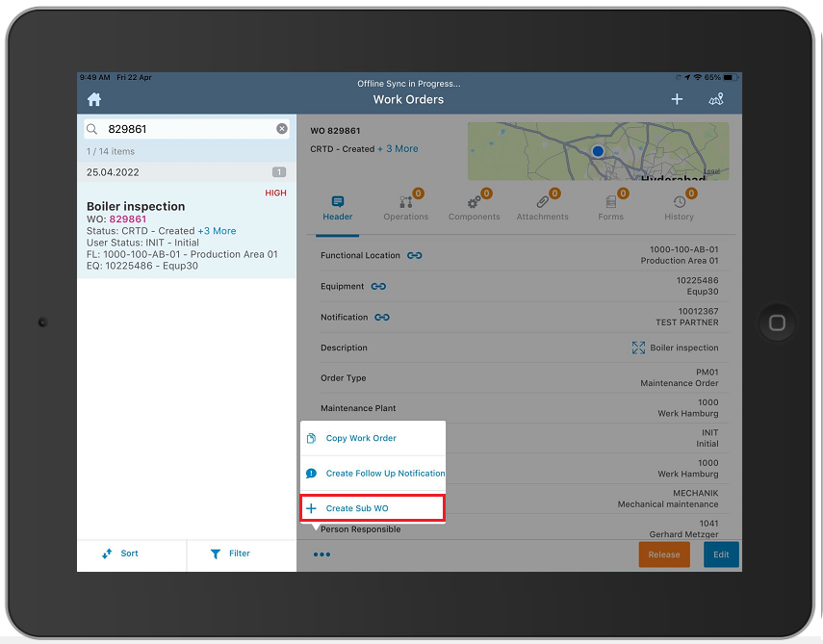Clear the search field text
This screenshot has width=823, height=644.
tap(282, 129)
